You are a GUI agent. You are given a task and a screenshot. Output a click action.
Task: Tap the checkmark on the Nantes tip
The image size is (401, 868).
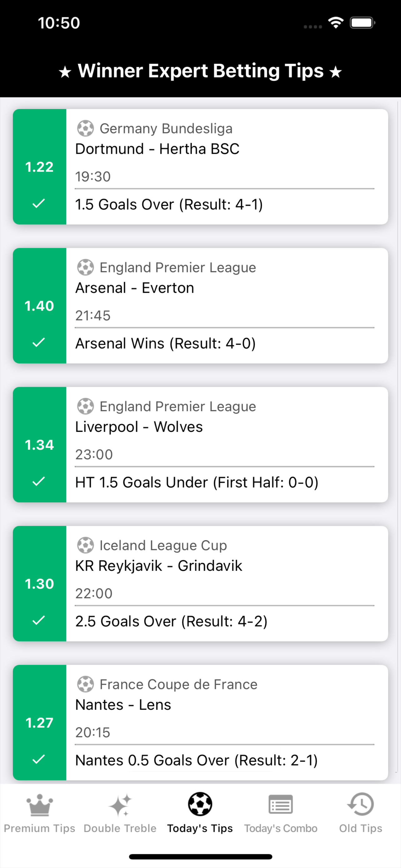click(39, 760)
